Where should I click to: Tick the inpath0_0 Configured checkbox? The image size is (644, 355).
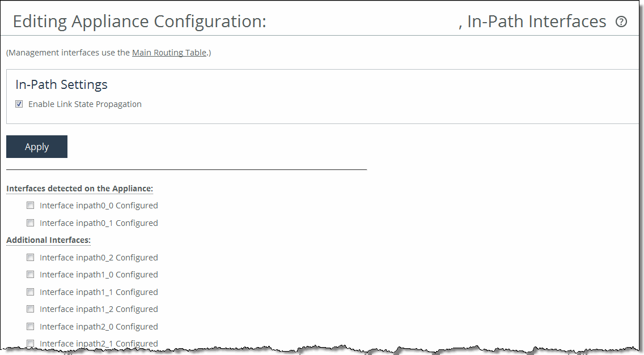31,206
